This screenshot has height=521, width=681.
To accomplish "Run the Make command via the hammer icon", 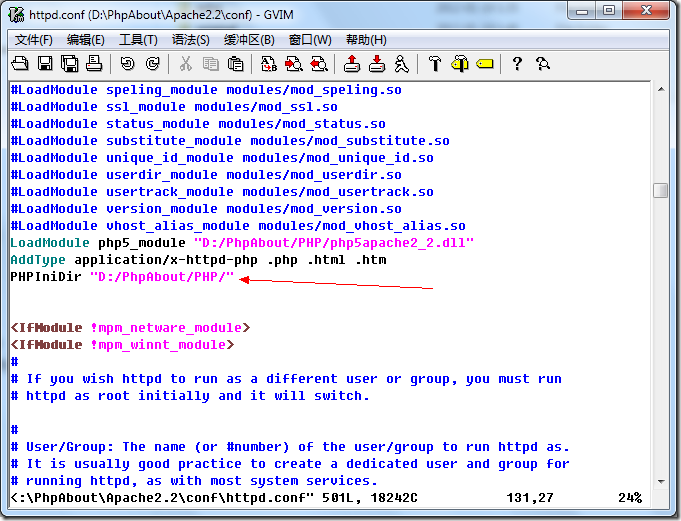I will pyautogui.click(x=435, y=64).
